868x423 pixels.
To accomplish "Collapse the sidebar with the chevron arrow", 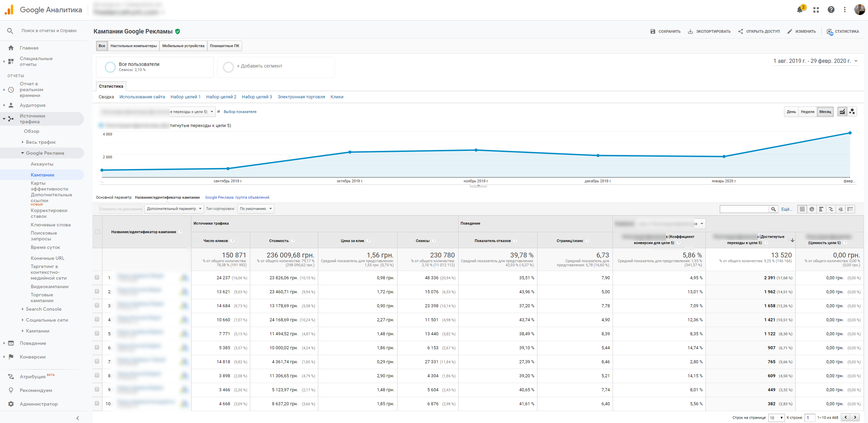I will pos(78,418).
